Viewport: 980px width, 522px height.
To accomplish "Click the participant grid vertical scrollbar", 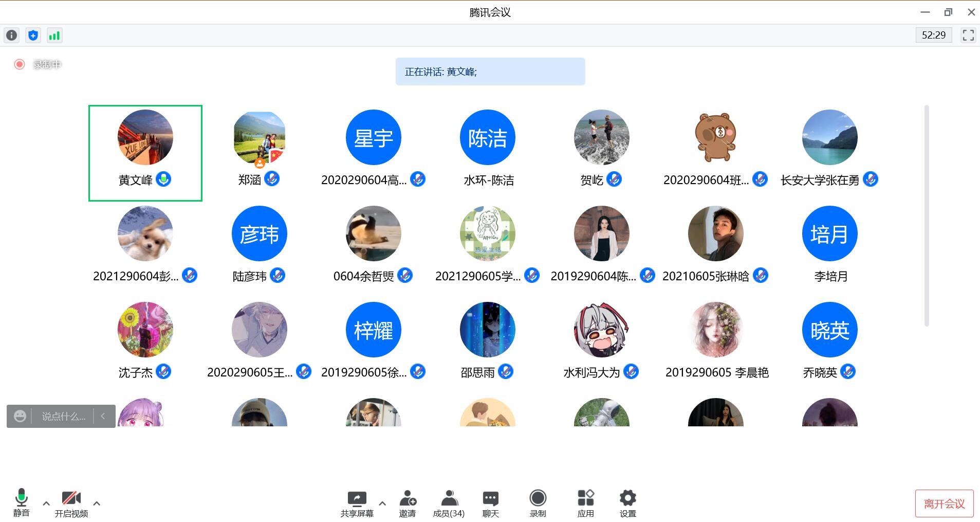I will (x=927, y=216).
